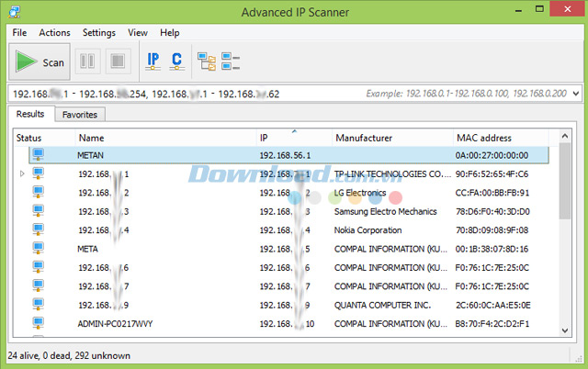Click the TP-LINK TECHNOLOGIES manufacturer cell
Viewport: 588px width, 369px height.
(x=392, y=174)
